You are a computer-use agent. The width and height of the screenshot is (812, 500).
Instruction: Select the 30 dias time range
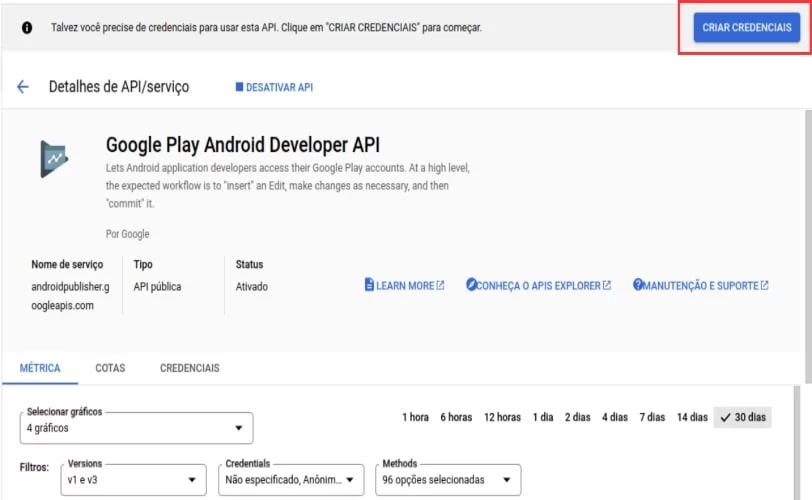click(x=743, y=417)
